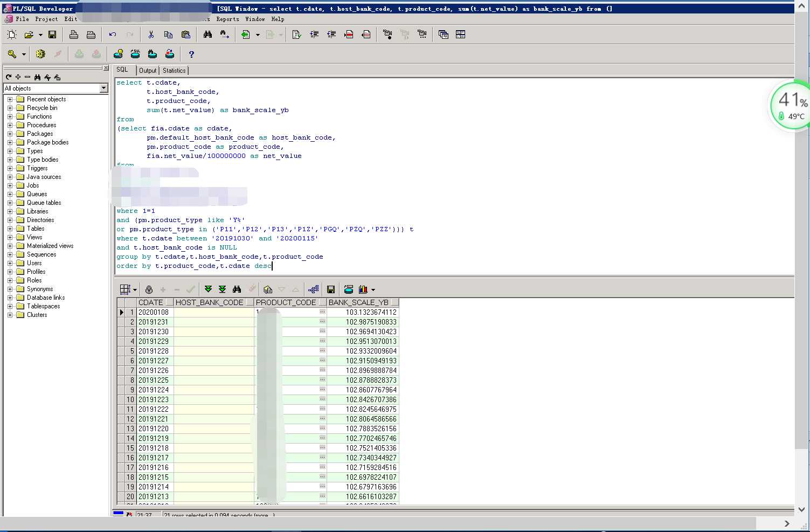Refresh the object browser
The image size is (810, 532).
coord(9,77)
